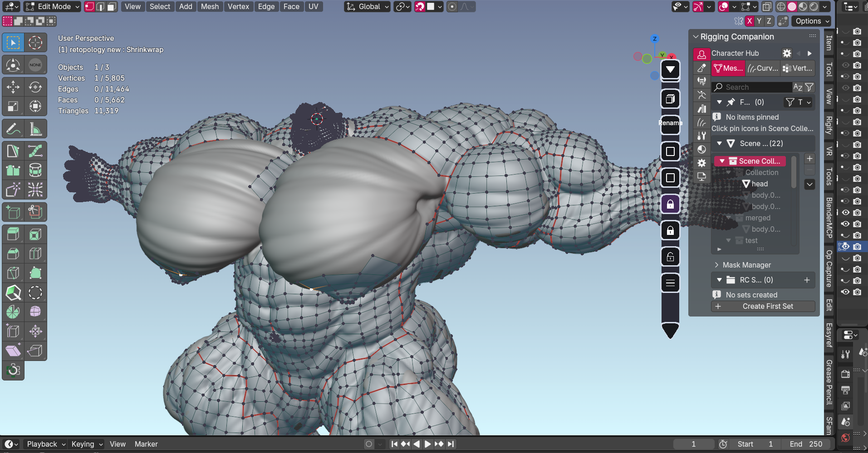Select the Move tool
The image size is (868, 453).
pos(13,87)
